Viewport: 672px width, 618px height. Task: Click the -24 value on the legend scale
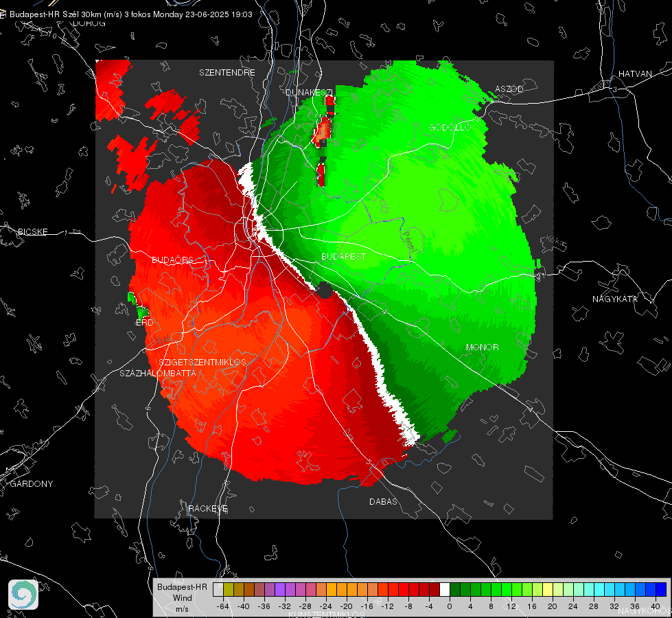(x=326, y=606)
